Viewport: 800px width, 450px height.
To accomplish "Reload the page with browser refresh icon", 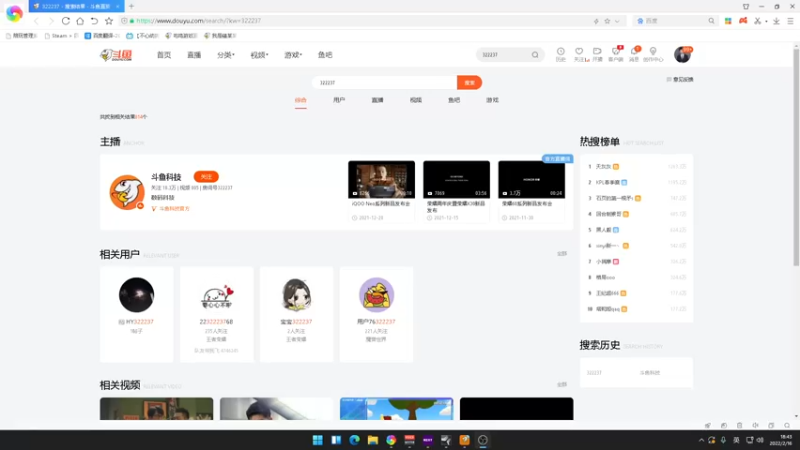I will [65, 21].
